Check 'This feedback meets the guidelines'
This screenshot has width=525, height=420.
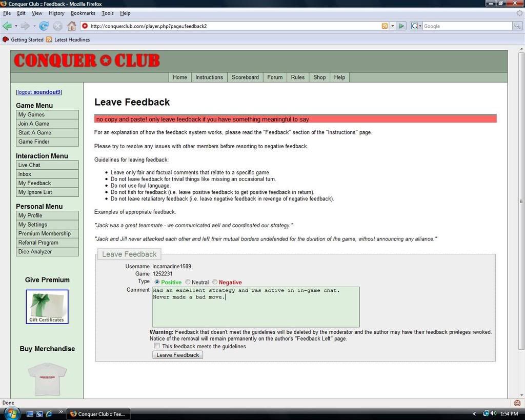tap(157, 346)
